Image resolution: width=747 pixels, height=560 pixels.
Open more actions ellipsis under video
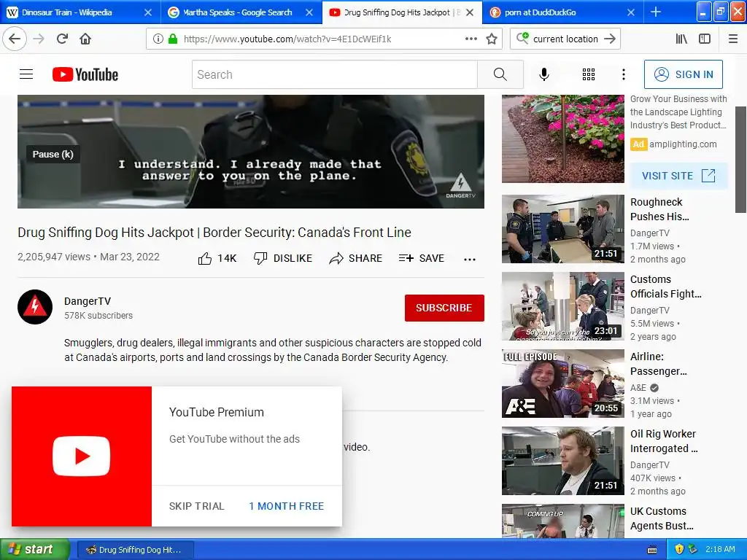[x=470, y=259]
